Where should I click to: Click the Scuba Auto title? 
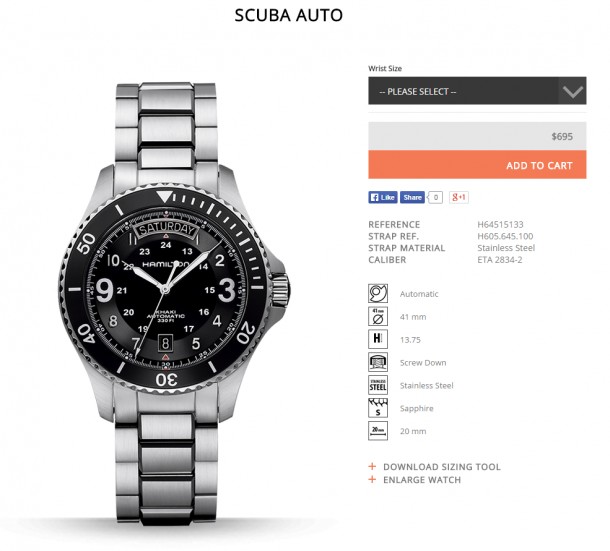tap(288, 16)
